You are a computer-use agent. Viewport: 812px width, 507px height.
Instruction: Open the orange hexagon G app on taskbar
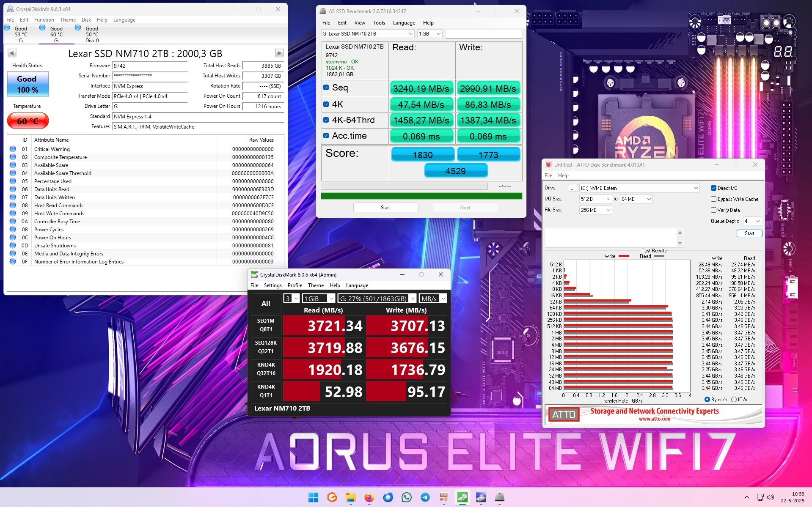coord(332,498)
